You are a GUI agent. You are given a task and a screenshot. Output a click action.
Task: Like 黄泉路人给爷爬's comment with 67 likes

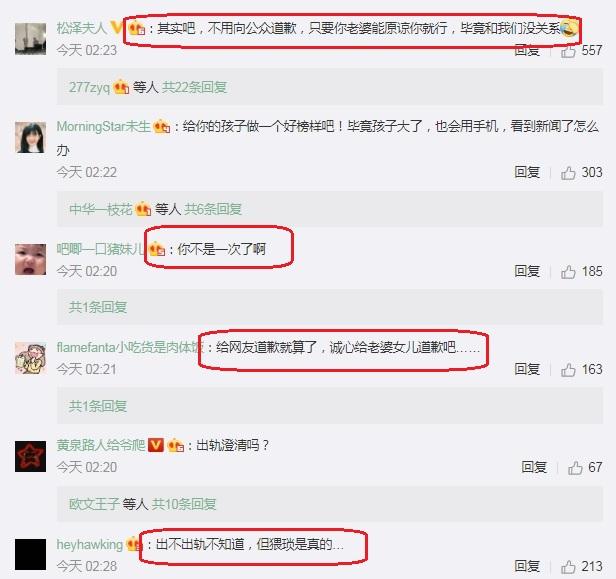575,467
